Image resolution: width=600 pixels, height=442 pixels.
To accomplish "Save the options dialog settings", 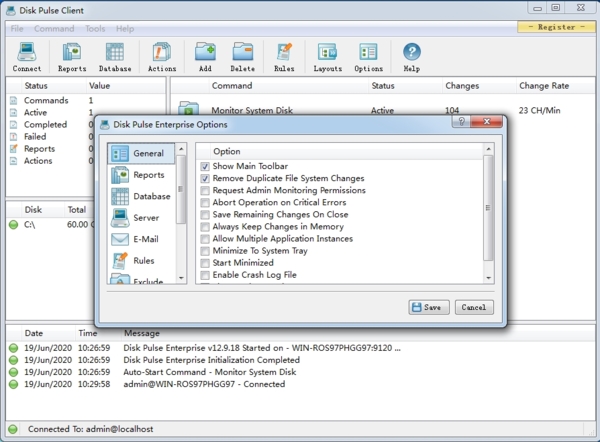I will [x=429, y=307].
